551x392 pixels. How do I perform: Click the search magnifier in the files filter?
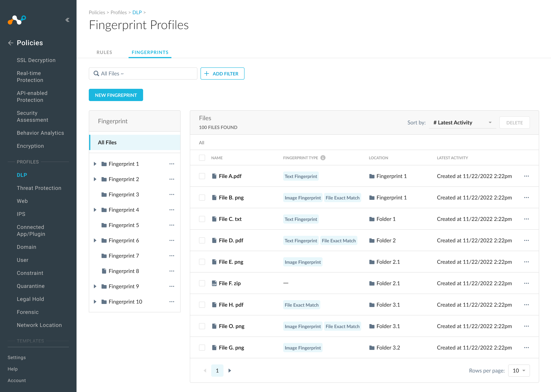click(96, 73)
